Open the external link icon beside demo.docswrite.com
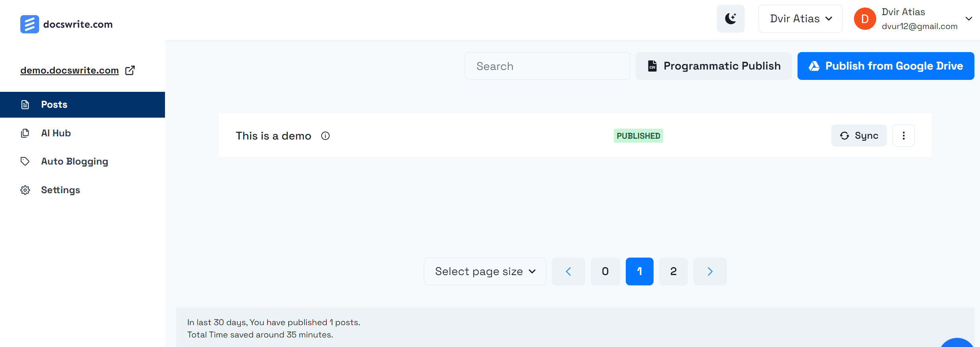Image resolution: width=980 pixels, height=347 pixels. click(x=130, y=70)
